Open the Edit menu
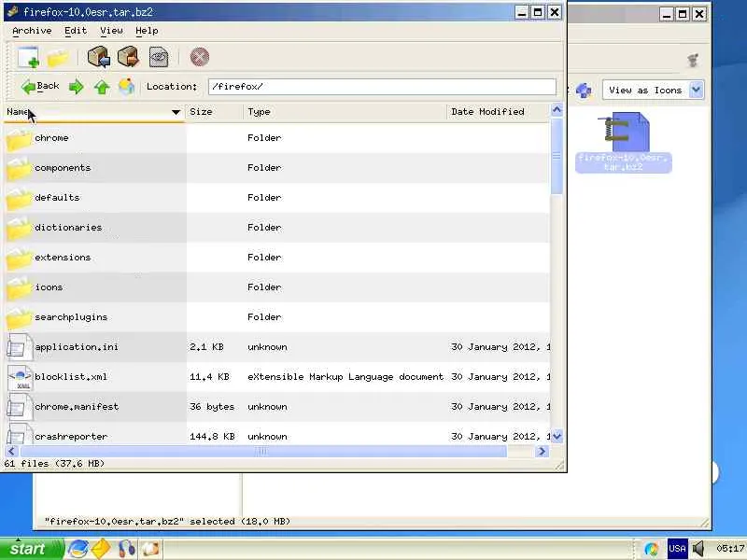This screenshot has height=560, width=747. (76, 31)
